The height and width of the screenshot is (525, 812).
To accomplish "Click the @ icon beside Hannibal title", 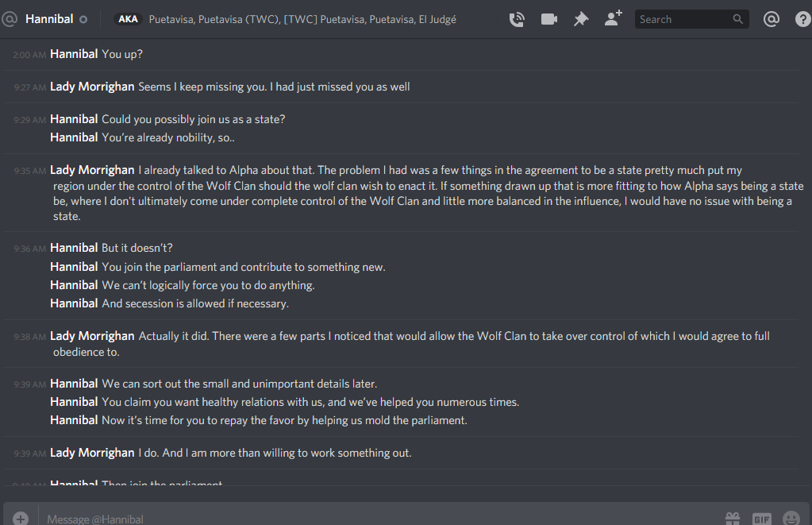I will tap(10, 19).
